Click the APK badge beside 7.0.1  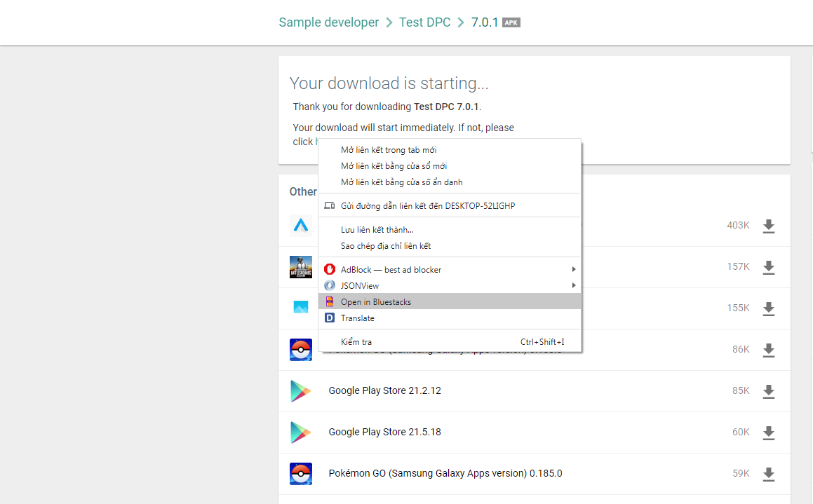coord(511,22)
